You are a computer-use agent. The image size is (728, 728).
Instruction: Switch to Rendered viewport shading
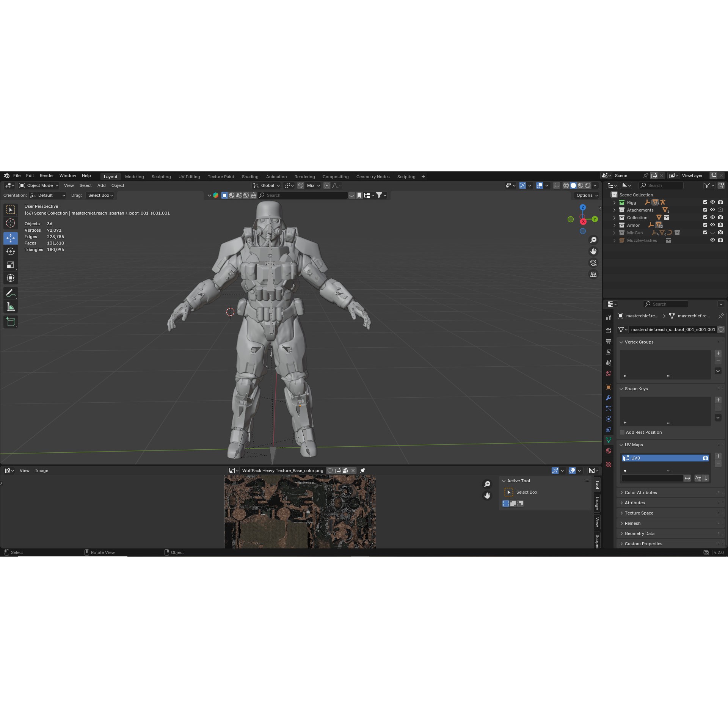[x=588, y=185]
